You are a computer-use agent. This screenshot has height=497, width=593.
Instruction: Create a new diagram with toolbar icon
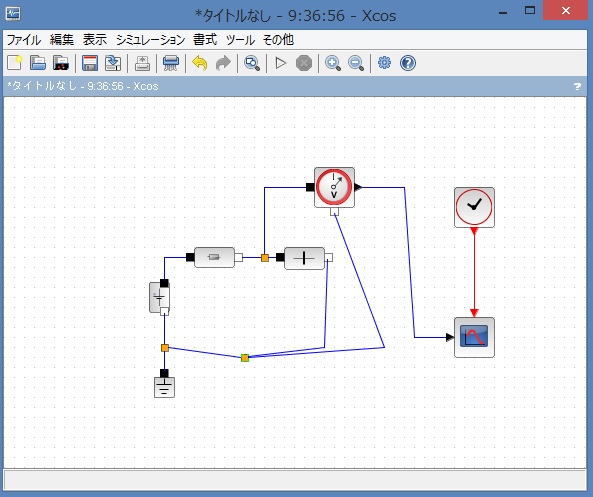click(15, 63)
